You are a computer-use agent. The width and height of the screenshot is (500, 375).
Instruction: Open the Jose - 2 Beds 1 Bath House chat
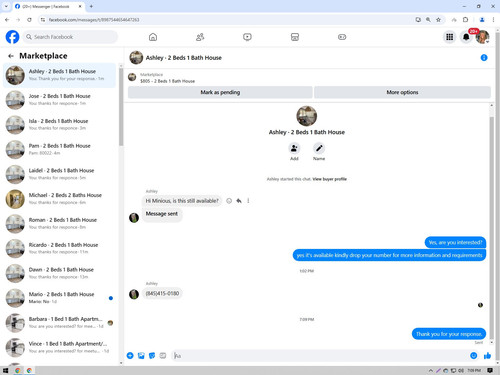59,100
